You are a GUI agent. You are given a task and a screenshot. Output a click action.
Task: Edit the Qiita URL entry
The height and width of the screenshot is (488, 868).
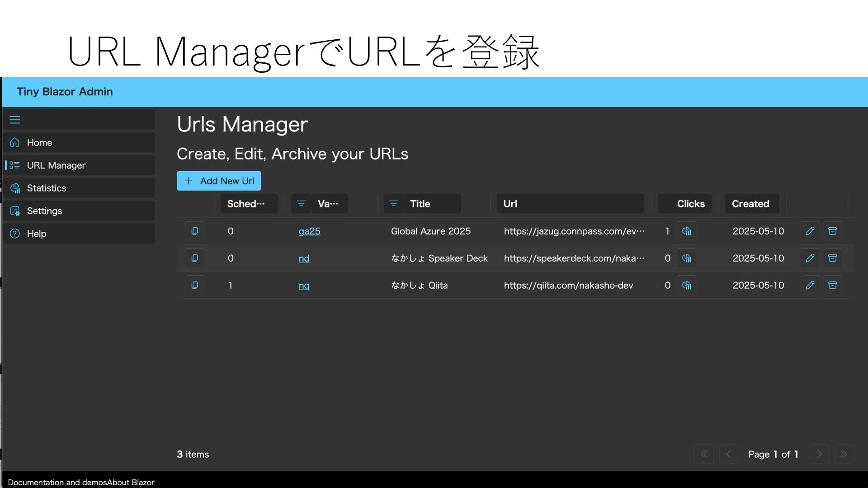[810, 286]
